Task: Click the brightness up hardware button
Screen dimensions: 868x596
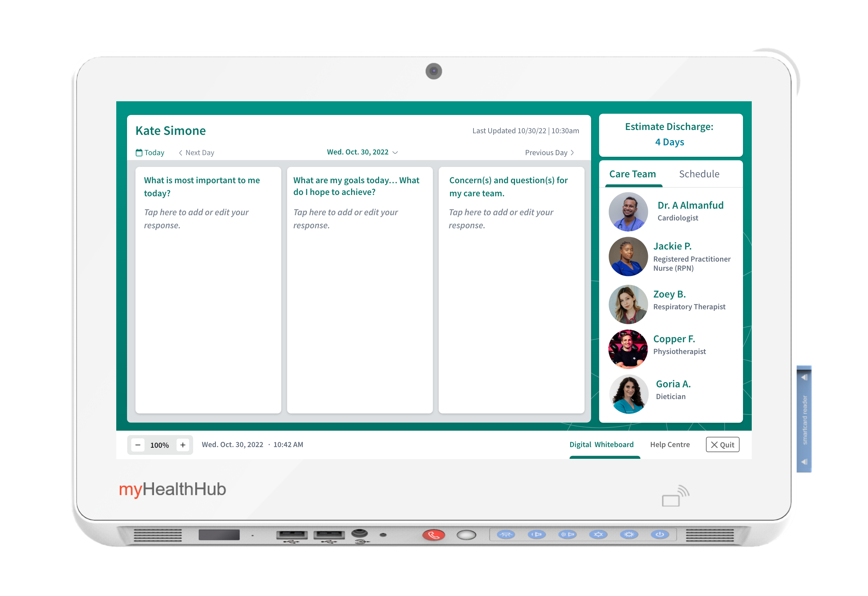Action: (x=629, y=534)
